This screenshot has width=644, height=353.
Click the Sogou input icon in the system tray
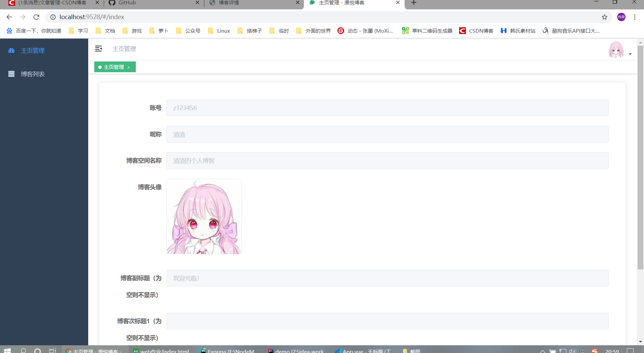point(594,350)
